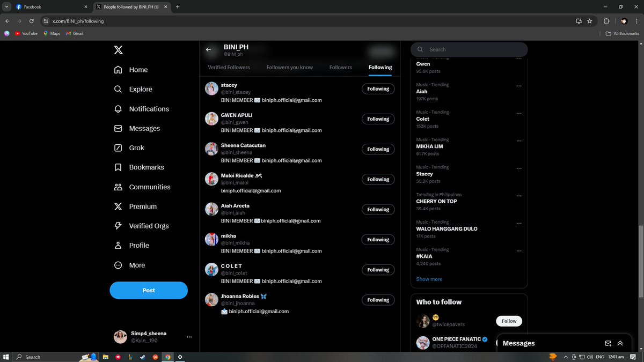Open the ONE PIECE FANATIC profile suggestion
The image size is (644, 362).
point(456,339)
